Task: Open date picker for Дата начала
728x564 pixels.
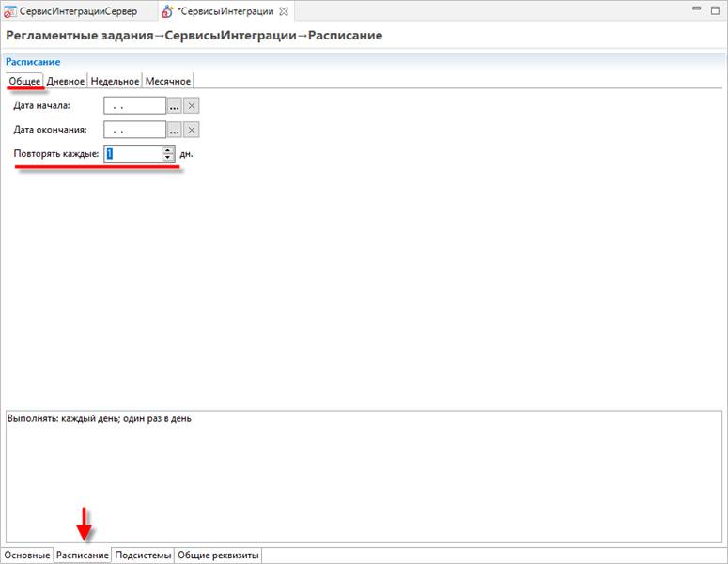Action: coord(174,105)
